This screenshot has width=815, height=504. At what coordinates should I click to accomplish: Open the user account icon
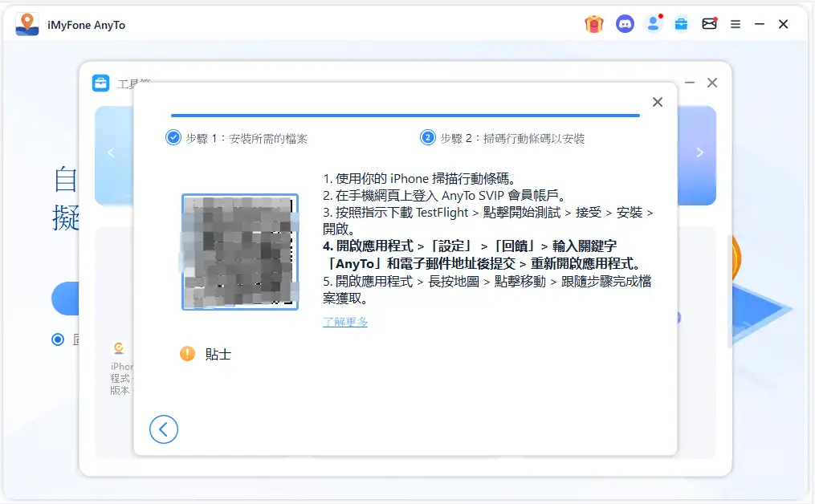pos(654,24)
